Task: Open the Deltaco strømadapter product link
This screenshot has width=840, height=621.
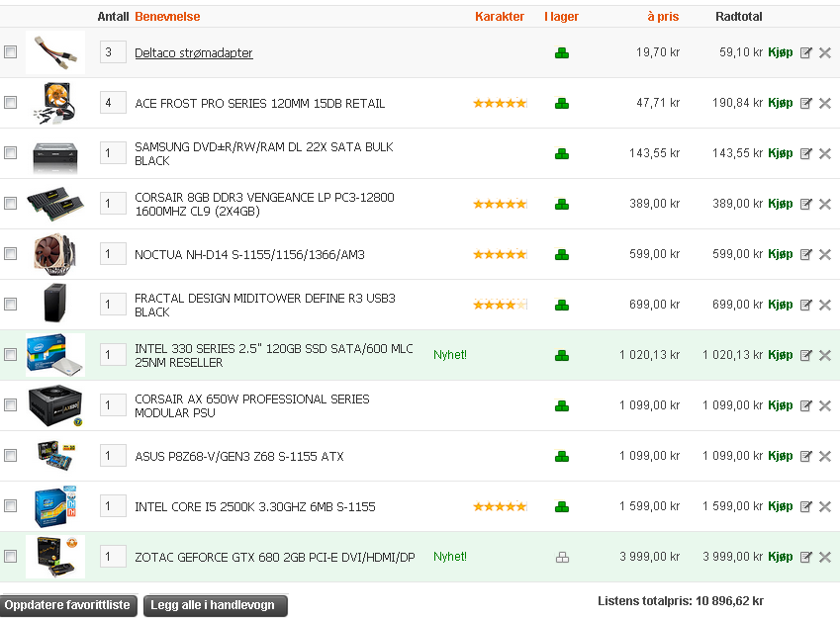Action: click(193, 53)
